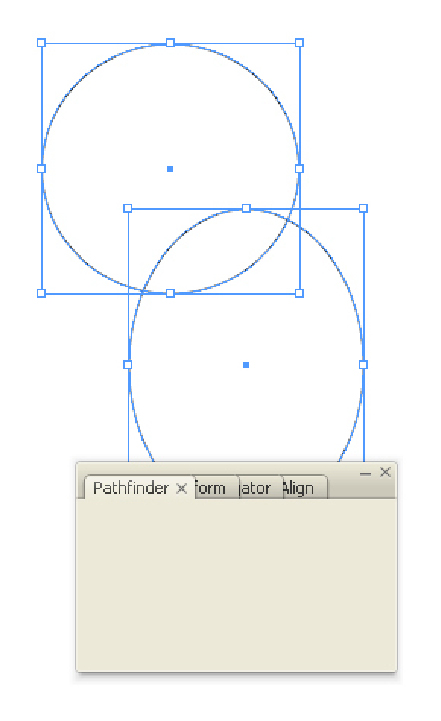Close the floating panel window
Image resolution: width=441 pixels, height=721 pixels.
385,472
